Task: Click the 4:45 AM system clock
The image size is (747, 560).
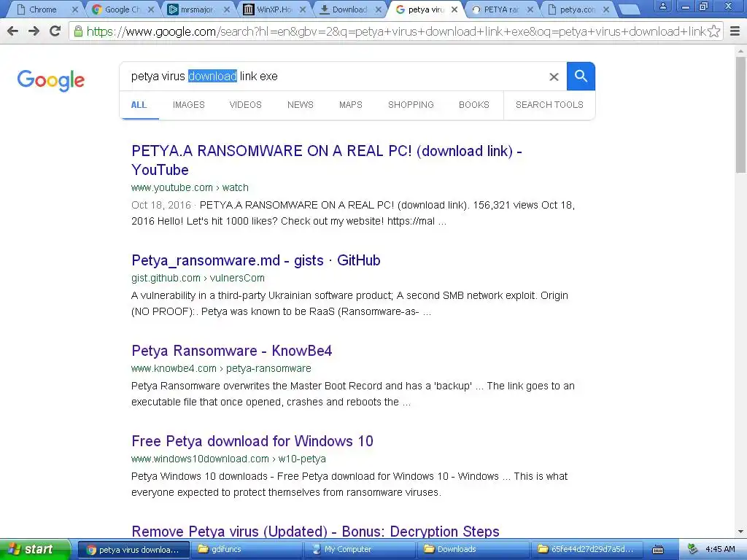Action: coord(720,550)
